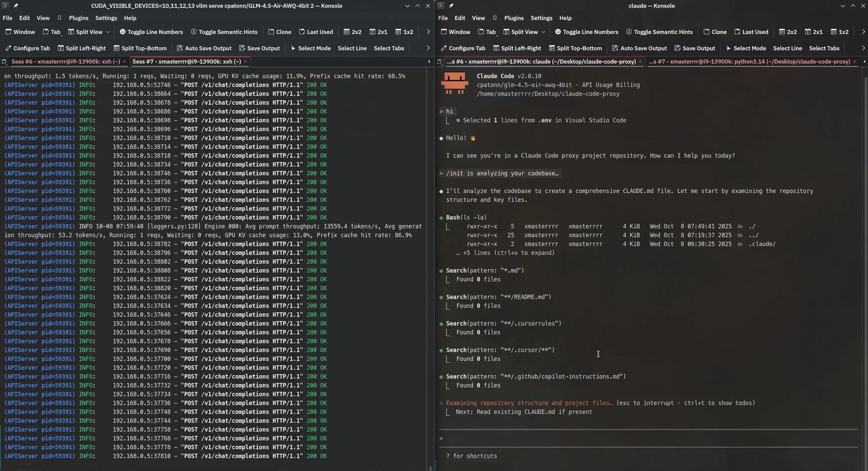Open Help menu in right claude Konsole window
This screenshot has height=471, width=868.
pos(565,18)
